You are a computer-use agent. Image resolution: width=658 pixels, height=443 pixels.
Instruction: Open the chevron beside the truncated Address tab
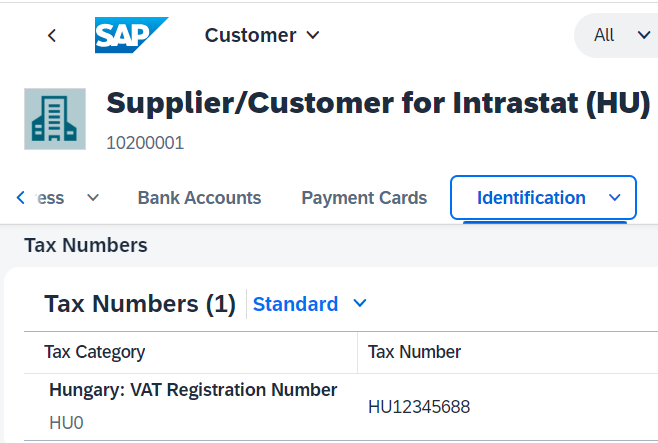pyautogui.click(x=93, y=198)
